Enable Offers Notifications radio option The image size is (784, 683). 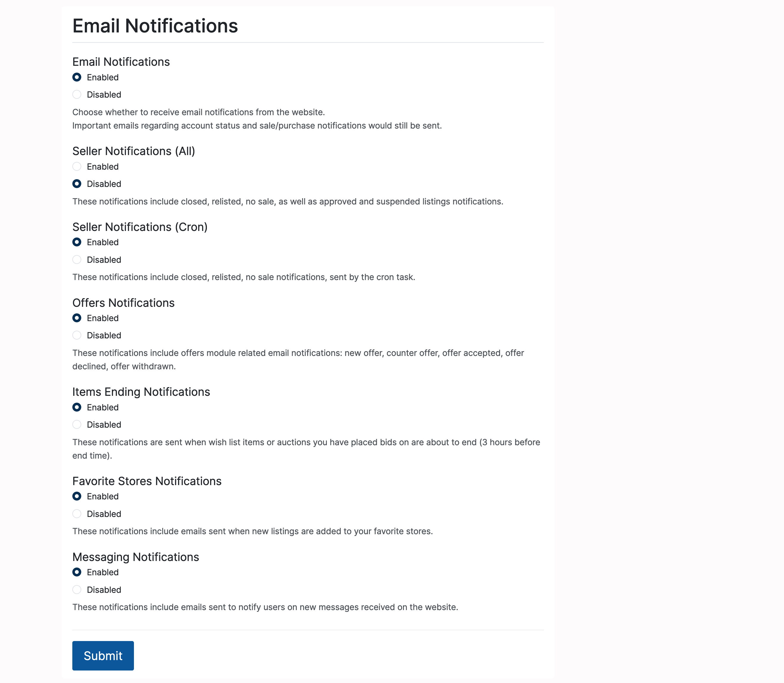77,318
